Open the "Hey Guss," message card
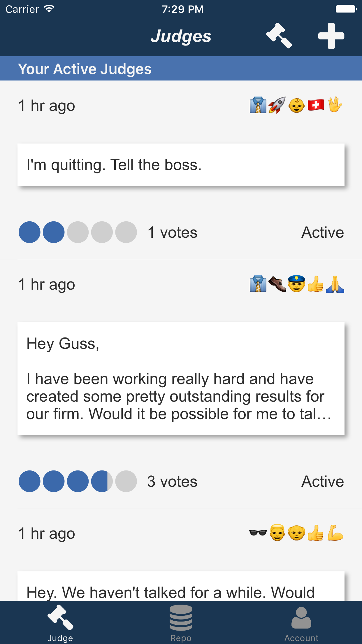362x644 pixels. pos(181,379)
